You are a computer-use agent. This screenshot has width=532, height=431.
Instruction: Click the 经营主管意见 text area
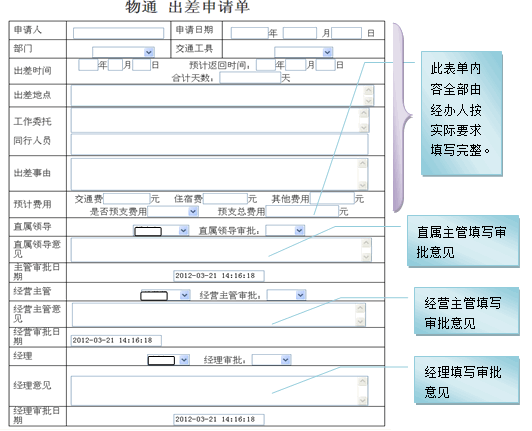click(219, 315)
